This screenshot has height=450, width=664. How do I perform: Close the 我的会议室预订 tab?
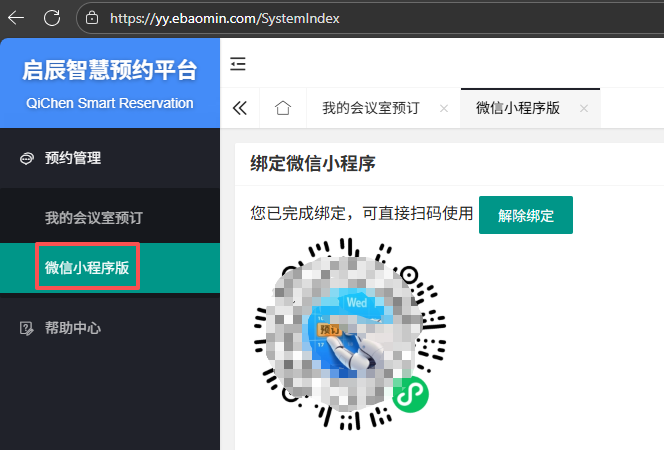(x=443, y=109)
